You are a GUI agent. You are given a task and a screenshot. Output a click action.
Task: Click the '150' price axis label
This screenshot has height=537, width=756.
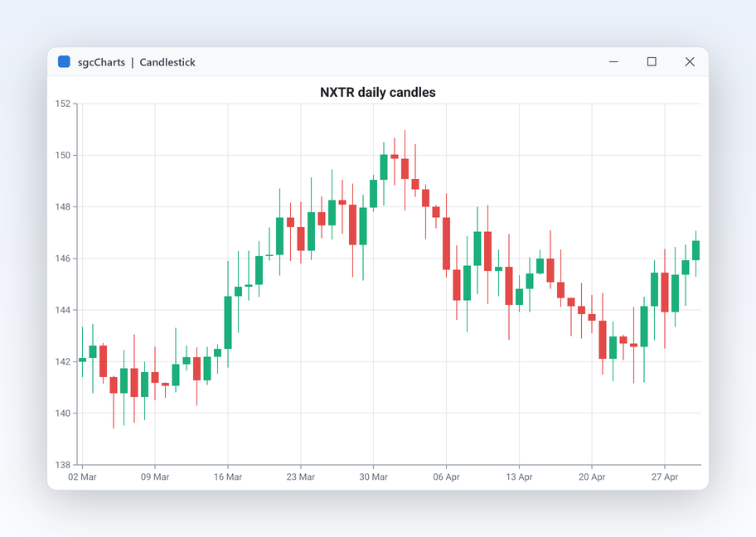(x=63, y=155)
